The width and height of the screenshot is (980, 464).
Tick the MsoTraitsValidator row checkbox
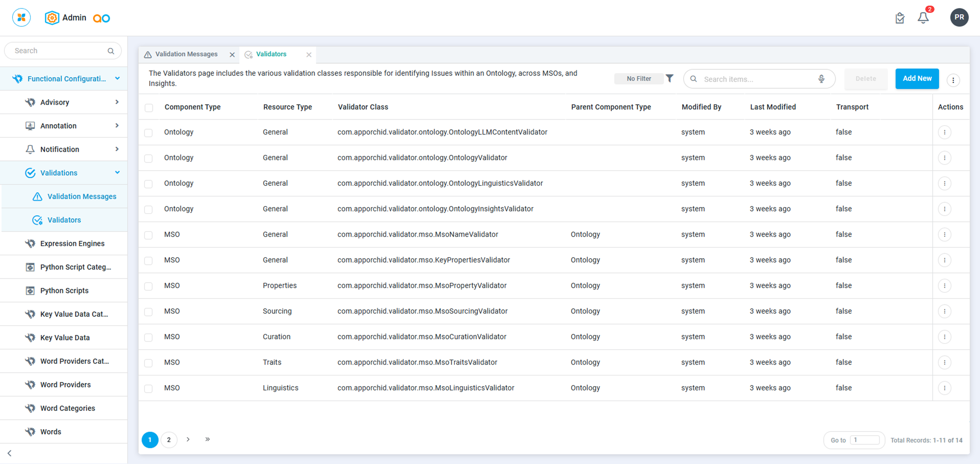click(148, 363)
